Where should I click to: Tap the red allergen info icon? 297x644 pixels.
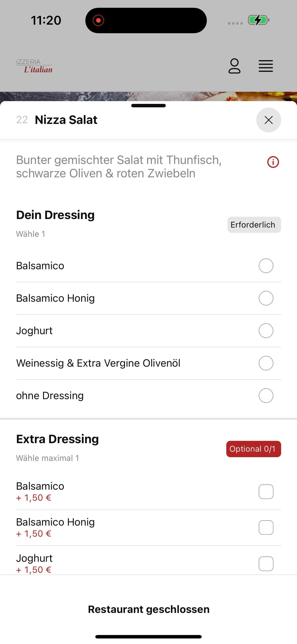pyautogui.click(x=273, y=162)
